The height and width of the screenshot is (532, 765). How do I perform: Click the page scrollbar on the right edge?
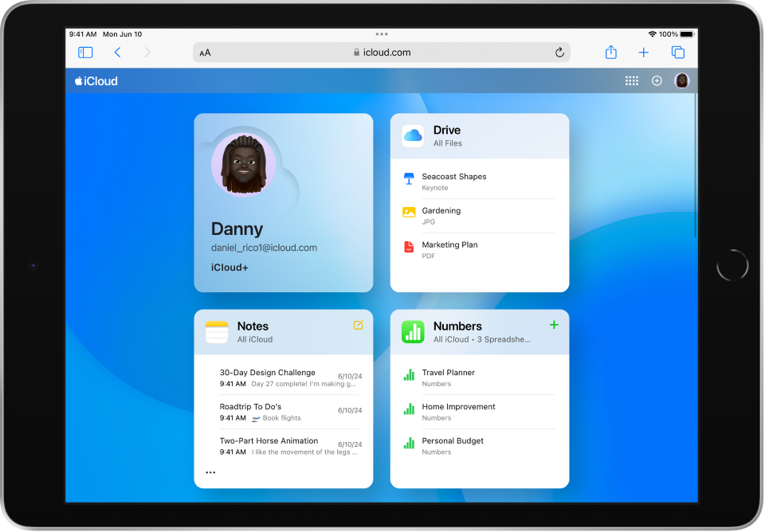point(695,164)
